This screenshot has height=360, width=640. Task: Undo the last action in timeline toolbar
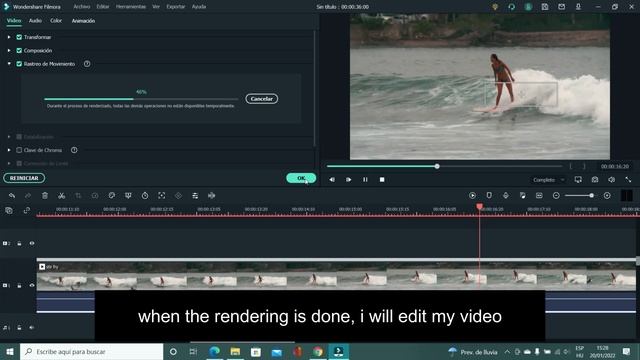[12, 196]
